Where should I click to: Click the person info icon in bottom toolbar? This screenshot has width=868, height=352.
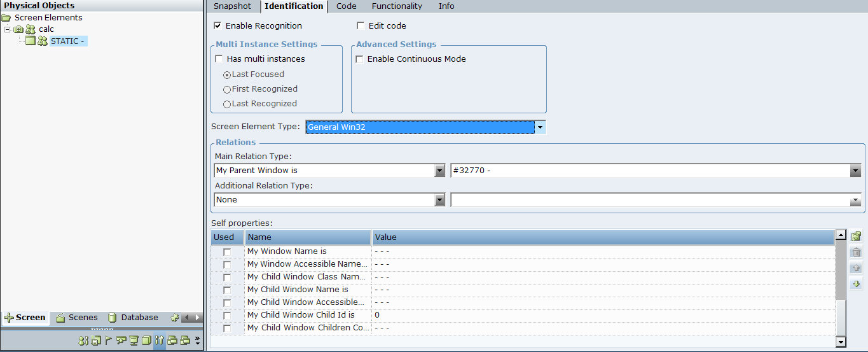tap(83, 341)
